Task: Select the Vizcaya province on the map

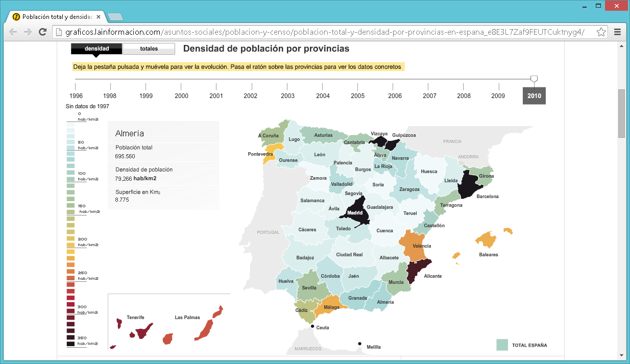Action: click(x=379, y=141)
